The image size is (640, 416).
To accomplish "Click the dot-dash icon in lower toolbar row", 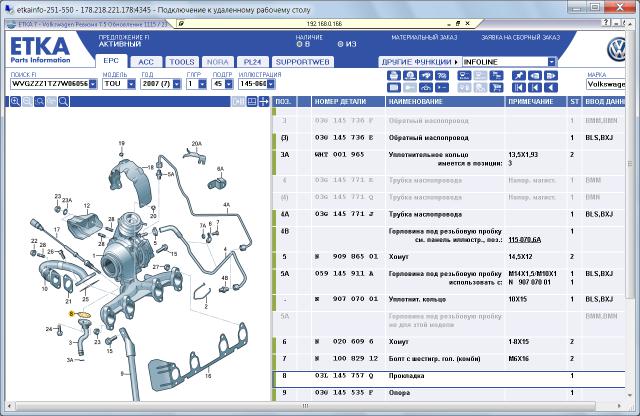I will [x=442, y=87].
